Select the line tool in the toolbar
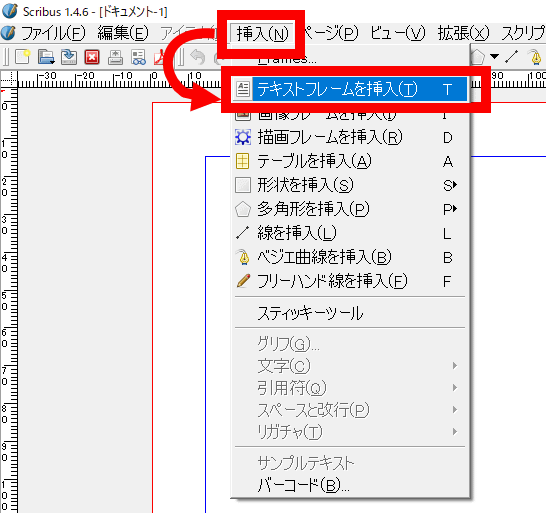546x513 pixels. [512, 56]
